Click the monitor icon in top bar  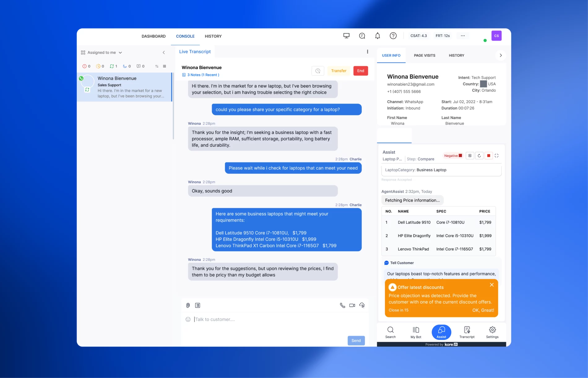pyautogui.click(x=346, y=36)
